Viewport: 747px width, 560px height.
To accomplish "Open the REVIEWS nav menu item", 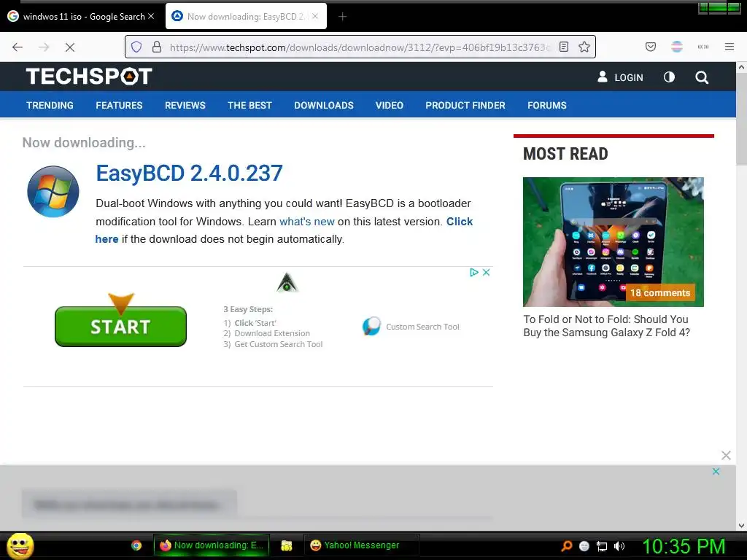I will click(x=185, y=105).
